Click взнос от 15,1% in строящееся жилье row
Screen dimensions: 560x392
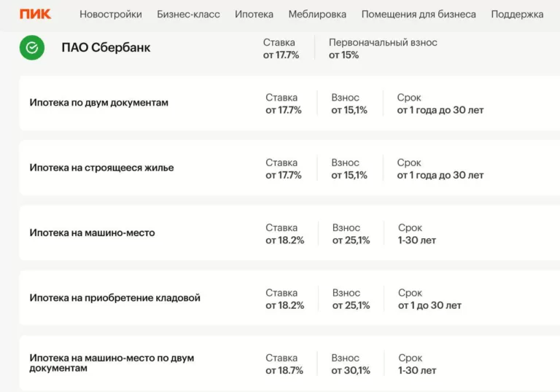point(349,176)
